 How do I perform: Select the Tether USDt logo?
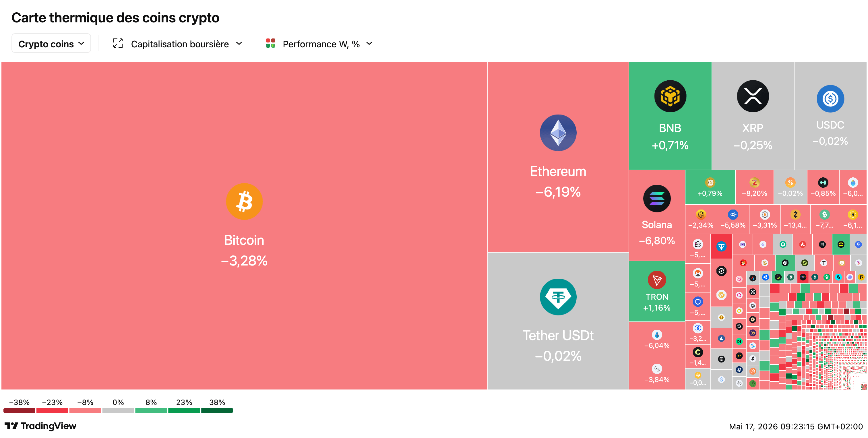(558, 297)
